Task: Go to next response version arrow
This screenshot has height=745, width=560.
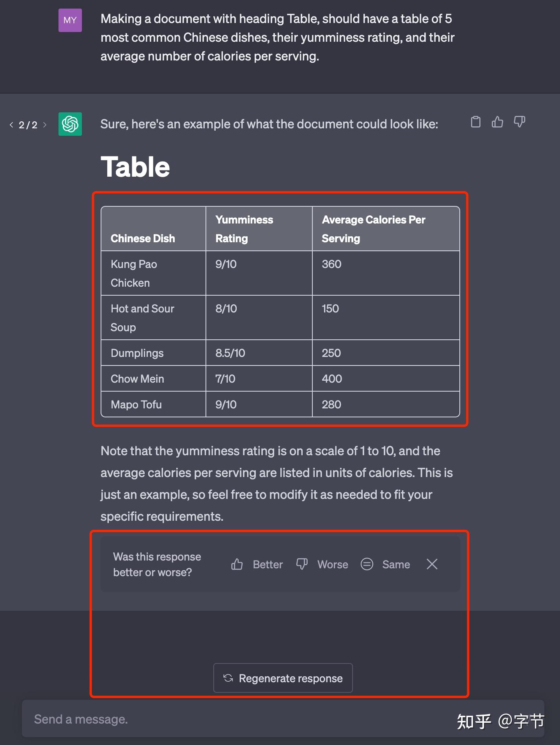Action: tap(45, 125)
